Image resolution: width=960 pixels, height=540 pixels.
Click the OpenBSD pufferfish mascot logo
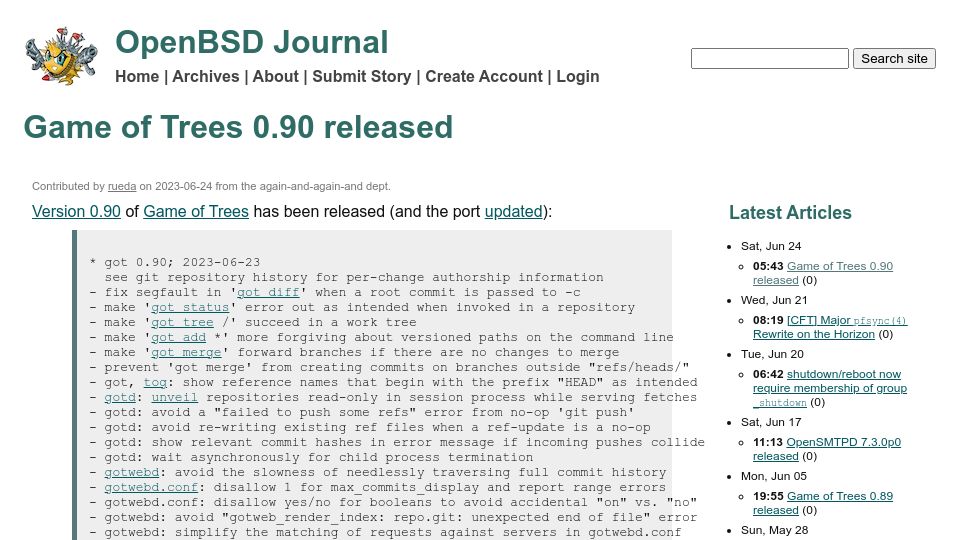pyautogui.click(x=61, y=56)
